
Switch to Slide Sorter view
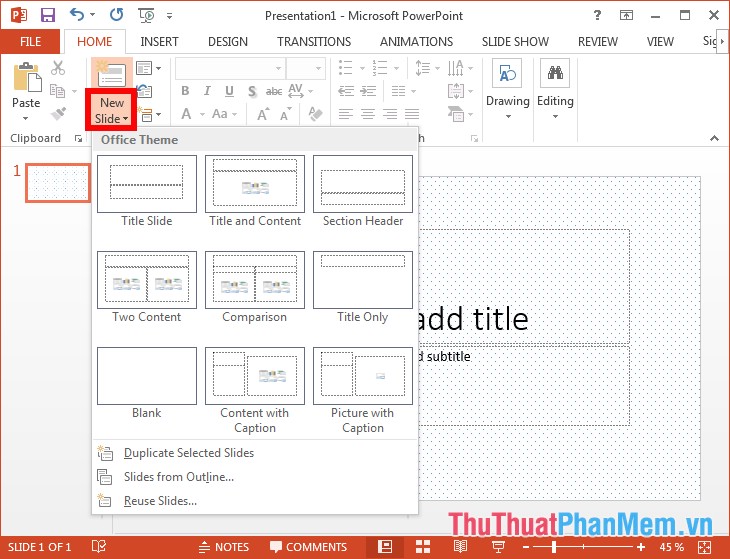[x=423, y=547]
